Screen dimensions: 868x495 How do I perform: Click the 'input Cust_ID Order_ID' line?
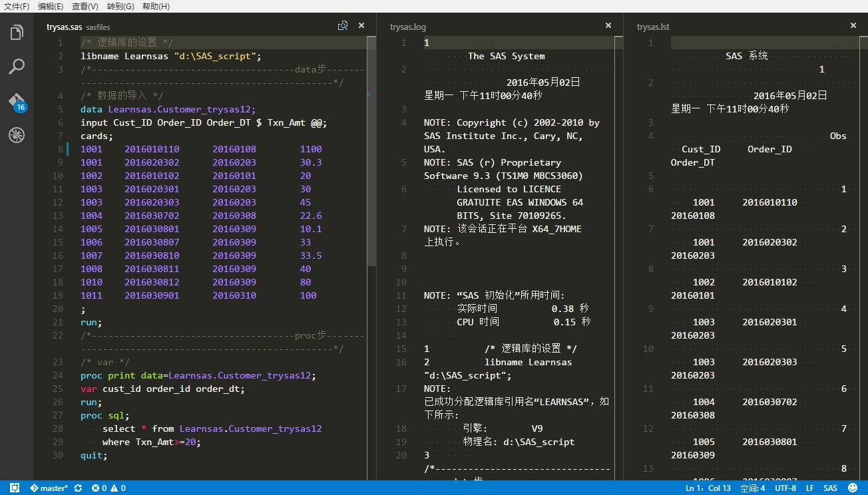[204, 122]
